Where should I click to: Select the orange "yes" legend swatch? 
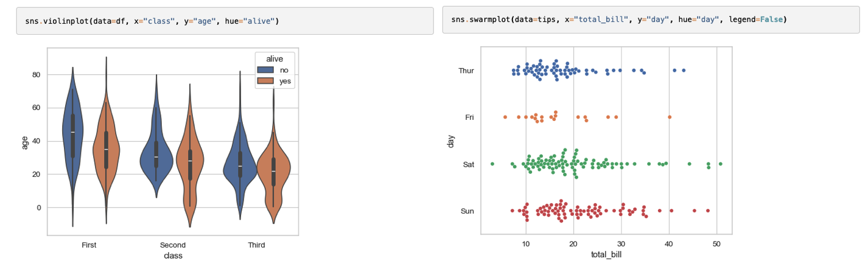266,81
